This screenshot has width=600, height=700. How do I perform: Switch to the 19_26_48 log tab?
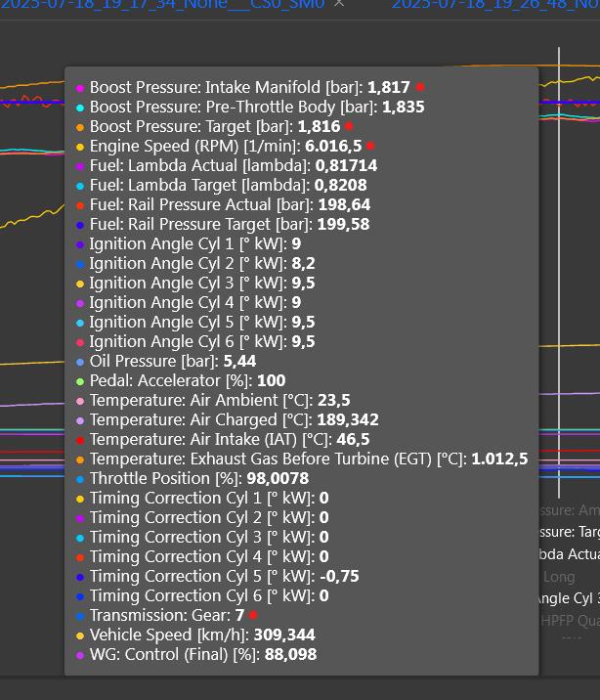click(495, 4)
